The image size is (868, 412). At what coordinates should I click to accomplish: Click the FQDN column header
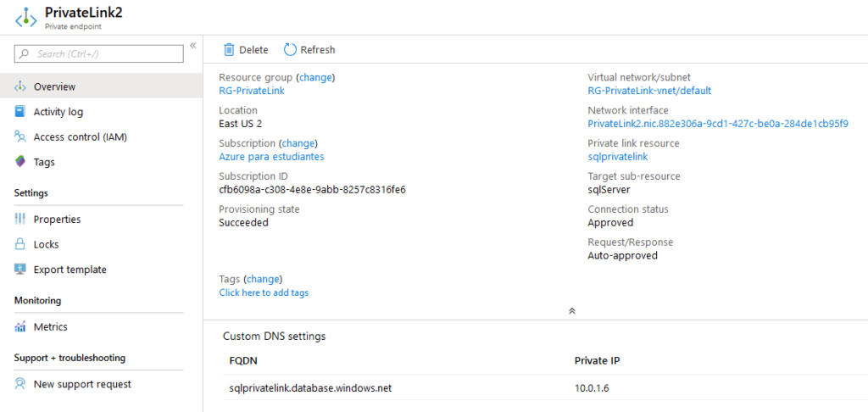pyautogui.click(x=243, y=361)
